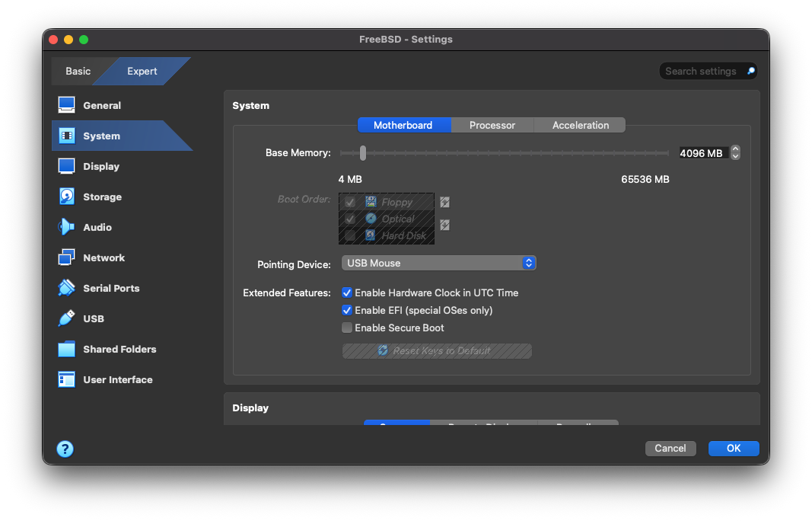This screenshot has width=812, height=521.
Task: Click the Hard Disk icon in boot order
Action: pyautogui.click(x=371, y=235)
